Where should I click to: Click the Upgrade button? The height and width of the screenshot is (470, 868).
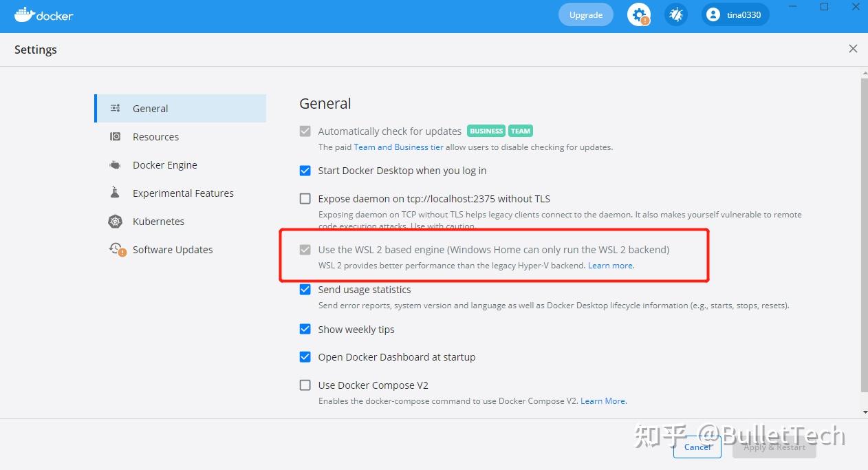point(585,14)
